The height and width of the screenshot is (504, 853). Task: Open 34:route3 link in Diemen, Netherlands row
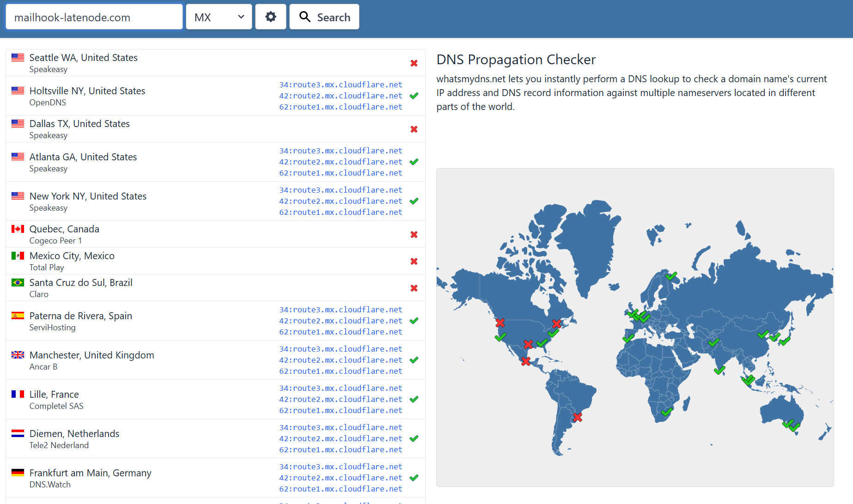pyautogui.click(x=341, y=427)
